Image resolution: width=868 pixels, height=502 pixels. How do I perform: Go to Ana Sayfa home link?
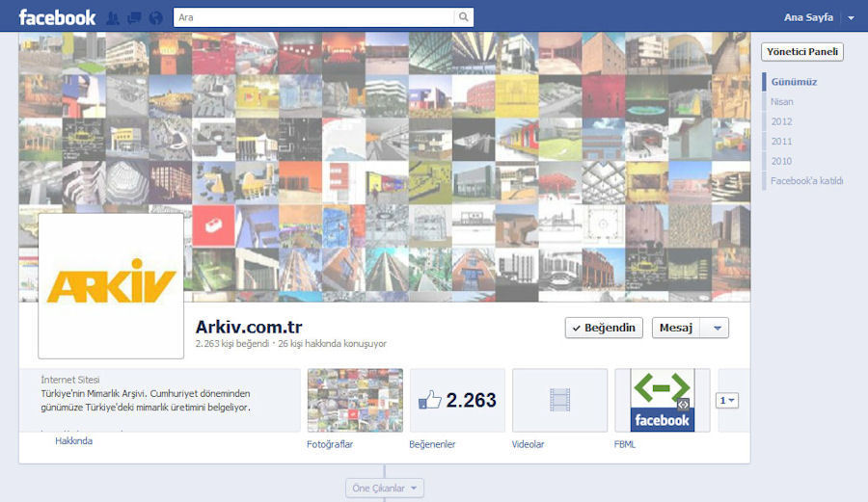[808, 17]
